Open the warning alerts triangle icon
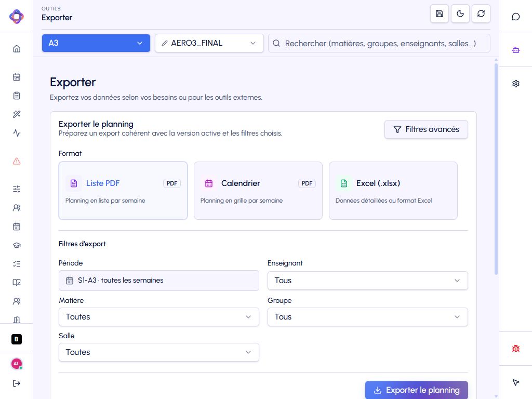Screen dimensions: 532x399 tap(17, 161)
